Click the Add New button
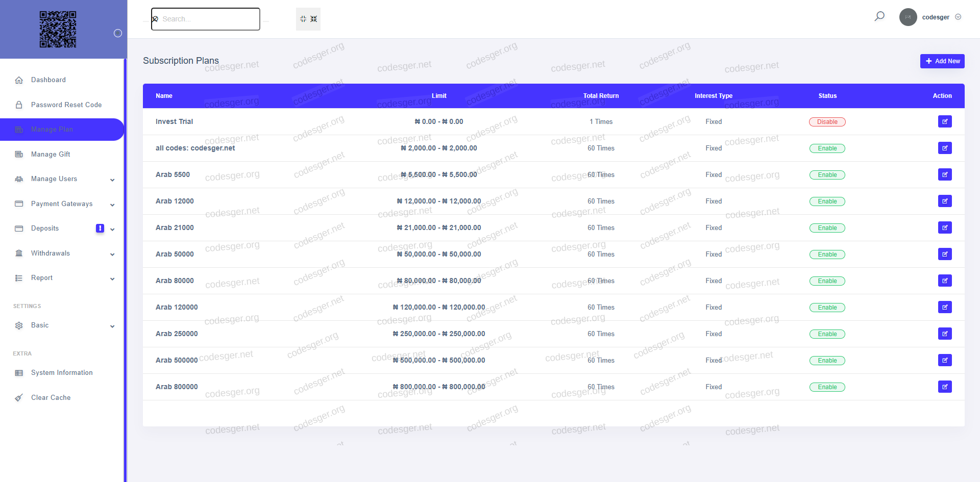Image resolution: width=980 pixels, height=482 pixels. pos(942,61)
